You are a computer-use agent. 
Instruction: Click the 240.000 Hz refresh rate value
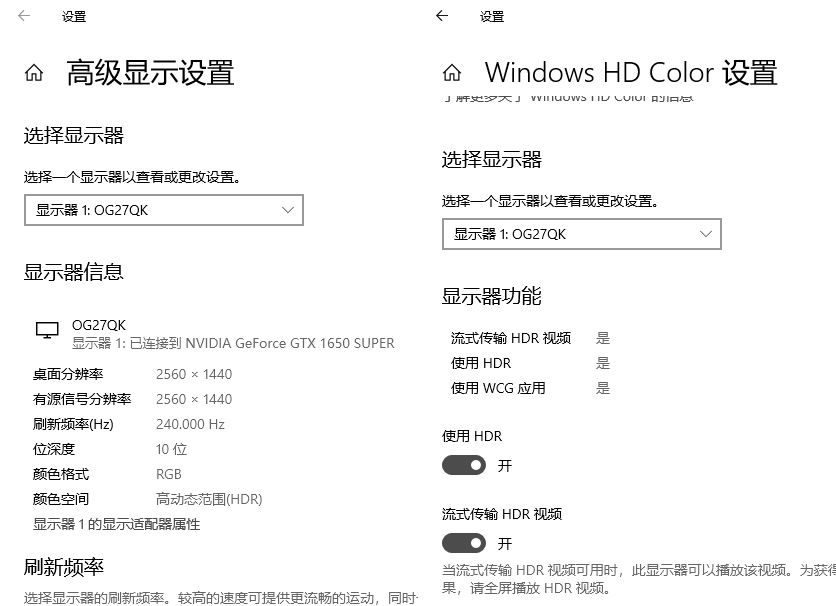[190, 424]
